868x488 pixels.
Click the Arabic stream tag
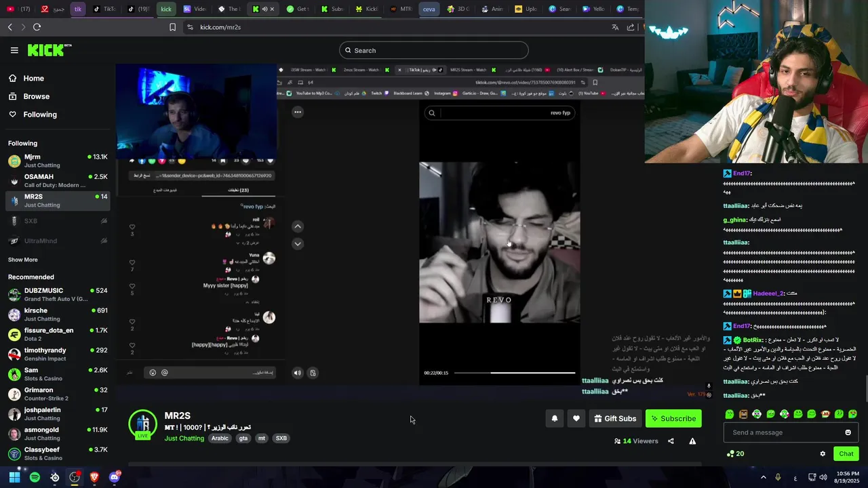tap(220, 439)
